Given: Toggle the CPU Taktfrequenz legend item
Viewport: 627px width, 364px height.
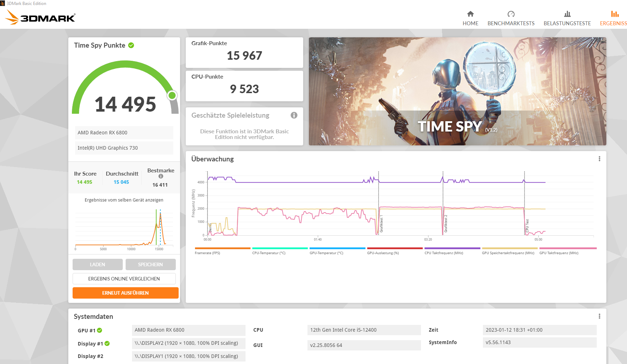Looking at the screenshot, I should click(452, 251).
